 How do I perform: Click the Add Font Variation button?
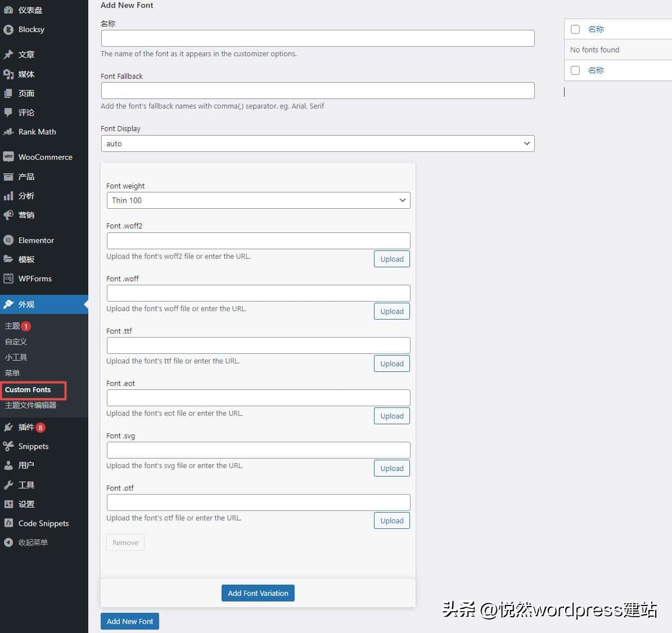coord(258,592)
